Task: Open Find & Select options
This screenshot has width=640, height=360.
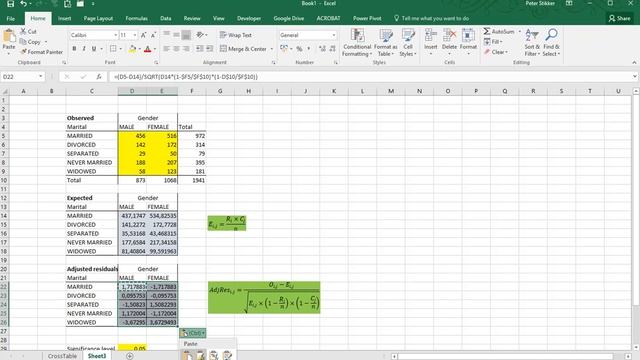Action: [551, 42]
